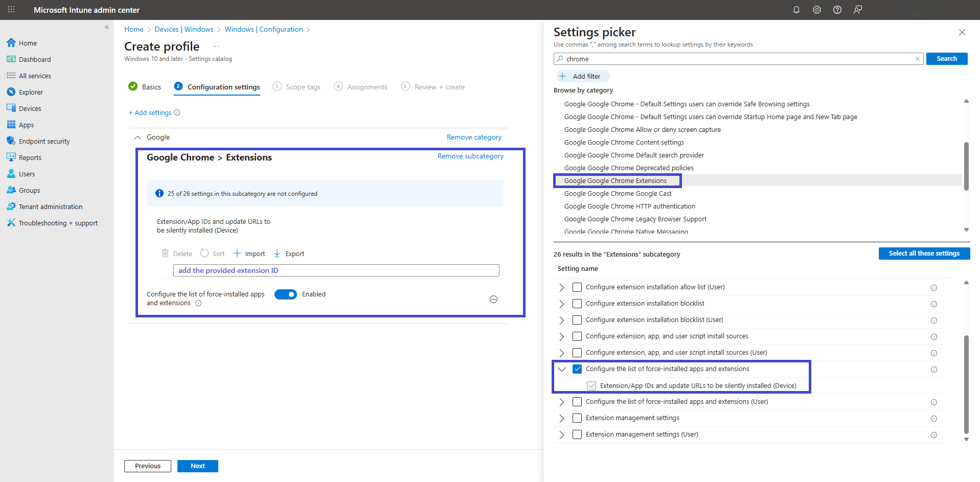Switch to the Assignments tab
The height and width of the screenshot is (482, 980).
point(366,86)
